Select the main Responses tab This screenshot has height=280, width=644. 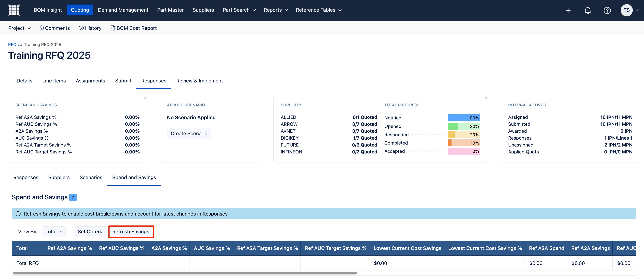pyautogui.click(x=154, y=81)
